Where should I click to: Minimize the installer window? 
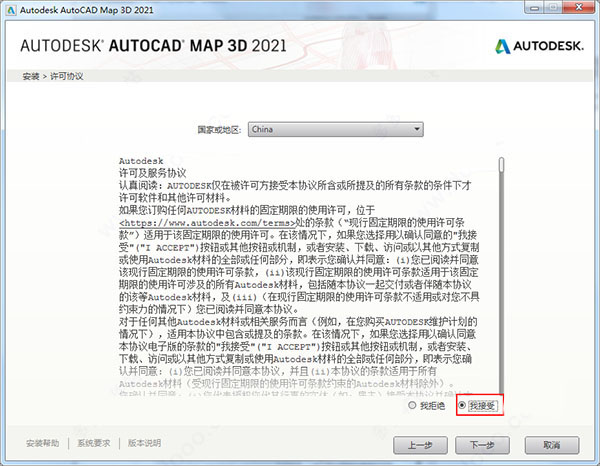point(535,8)
